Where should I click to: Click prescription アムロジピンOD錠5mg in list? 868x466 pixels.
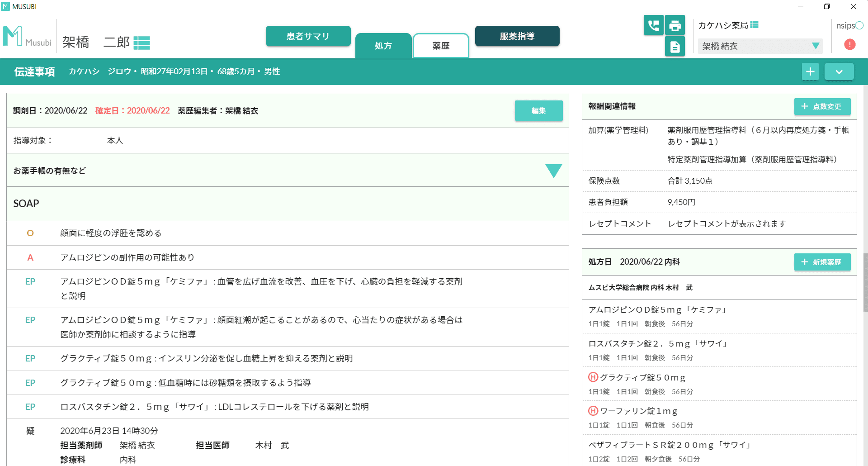click(719, 316)
